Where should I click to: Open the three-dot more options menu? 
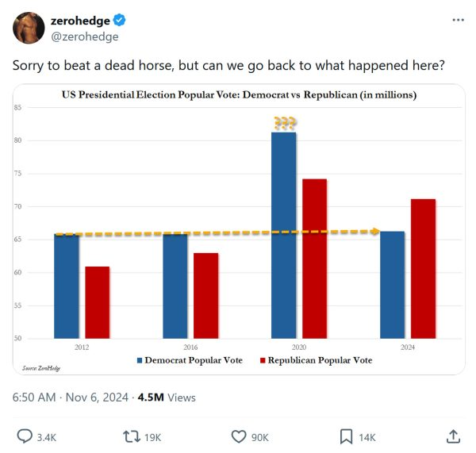coord(458,21)
